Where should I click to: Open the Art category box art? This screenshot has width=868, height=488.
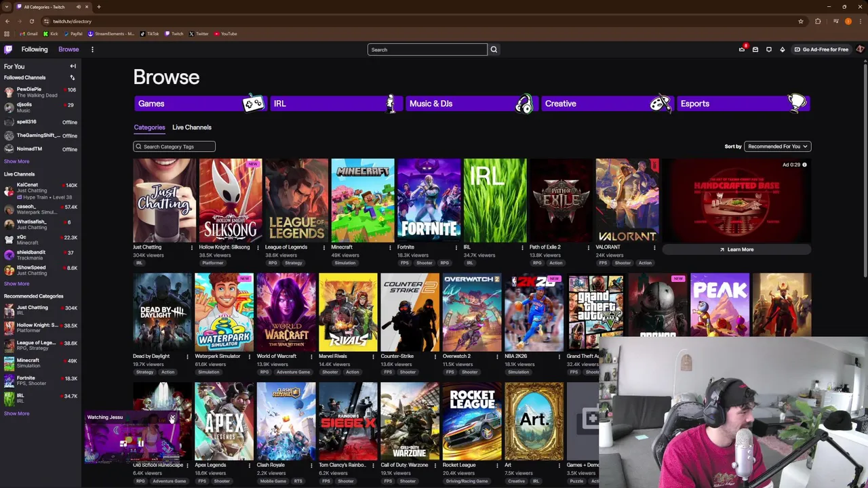(x=534, y=421)
